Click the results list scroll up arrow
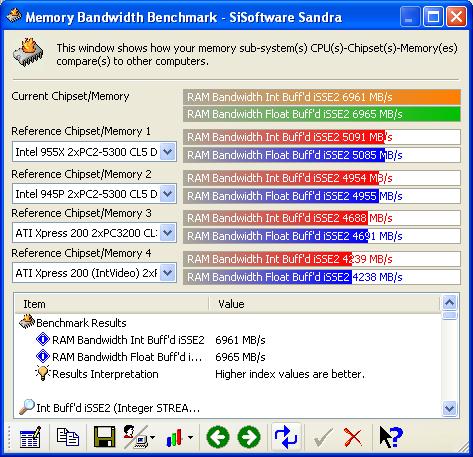The height and width of the screenshot is (457, 473). [450, 303]
